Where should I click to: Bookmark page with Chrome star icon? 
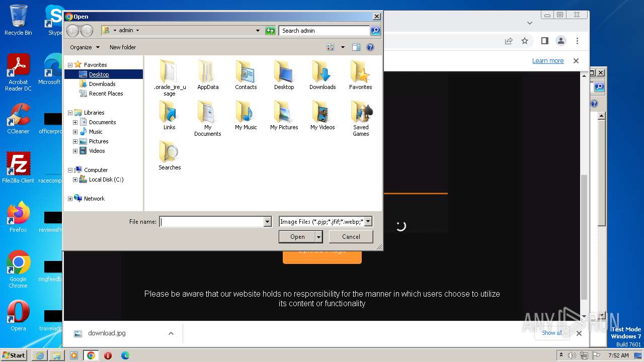(x=525, y=41)
